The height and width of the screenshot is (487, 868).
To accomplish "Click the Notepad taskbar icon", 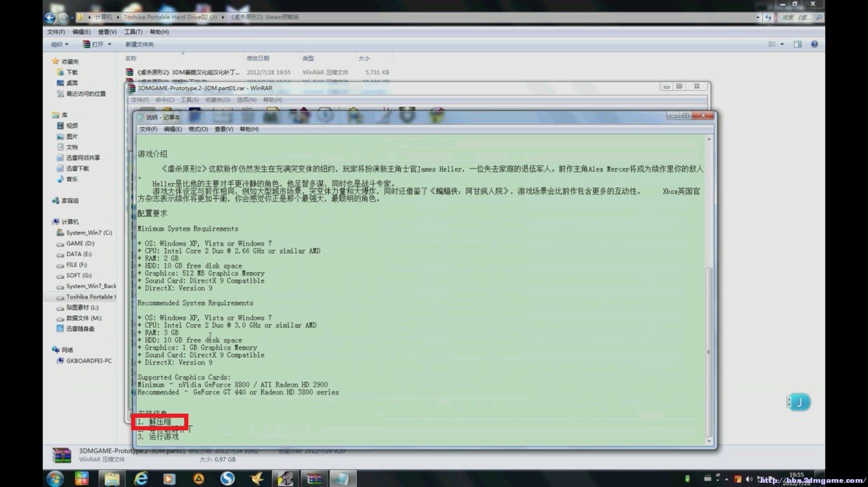I will (x=342, y=479).
